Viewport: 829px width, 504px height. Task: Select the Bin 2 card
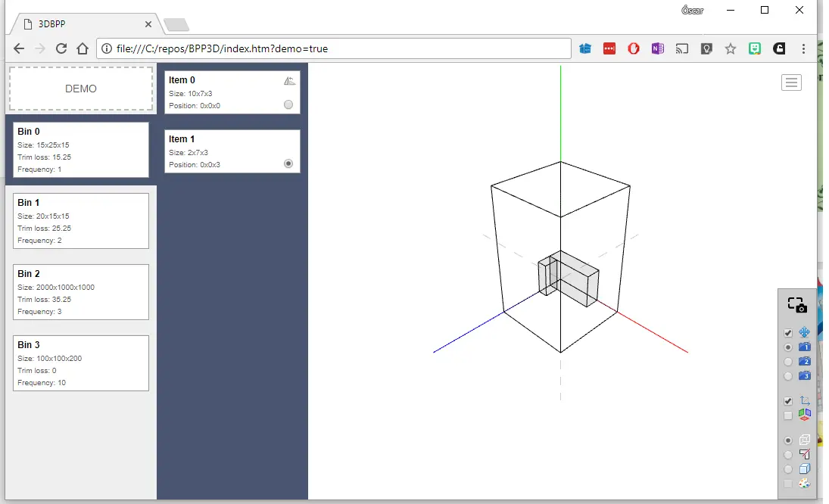click(81, 291)
